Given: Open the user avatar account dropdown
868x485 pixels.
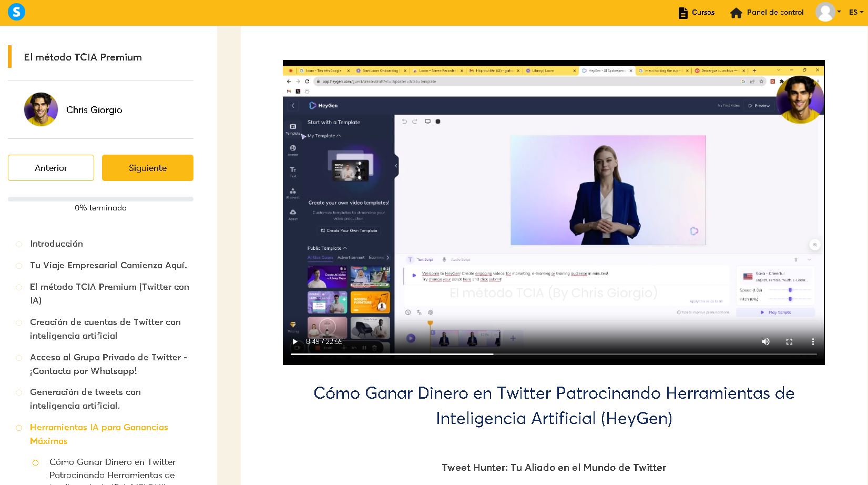Looking at the screenshot, I should (828, 12).
